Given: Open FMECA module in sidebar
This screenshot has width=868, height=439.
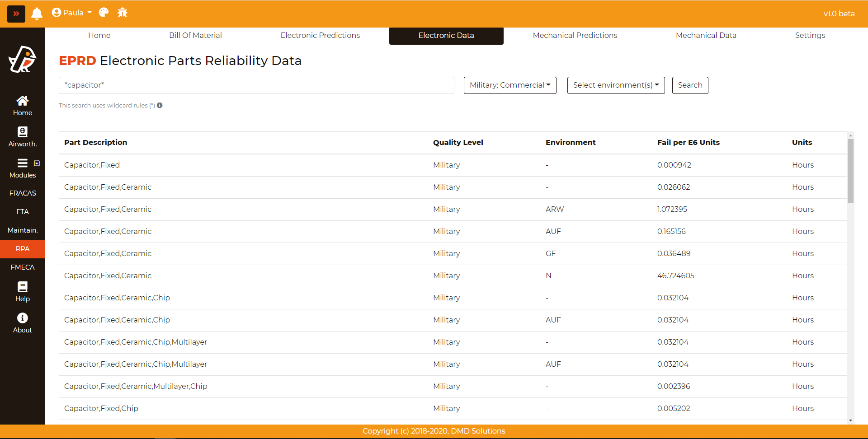Looking at the screenshot, I should pos(23,267).
